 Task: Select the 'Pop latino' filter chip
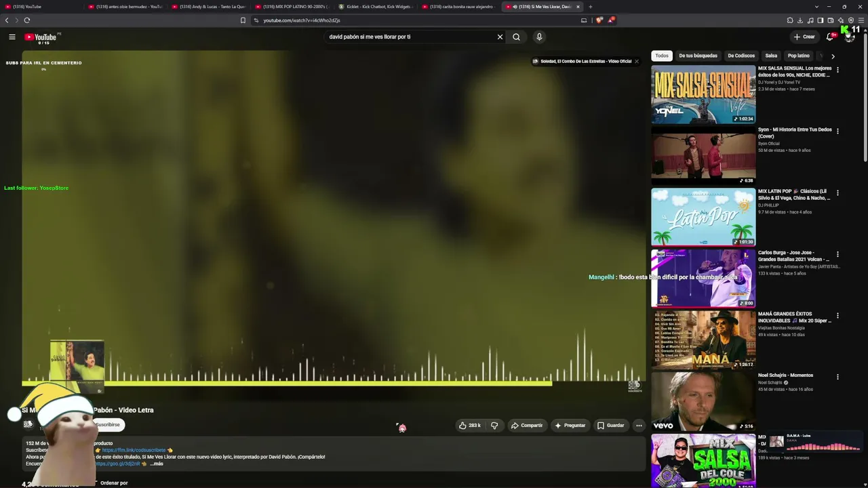pos(799,56)
